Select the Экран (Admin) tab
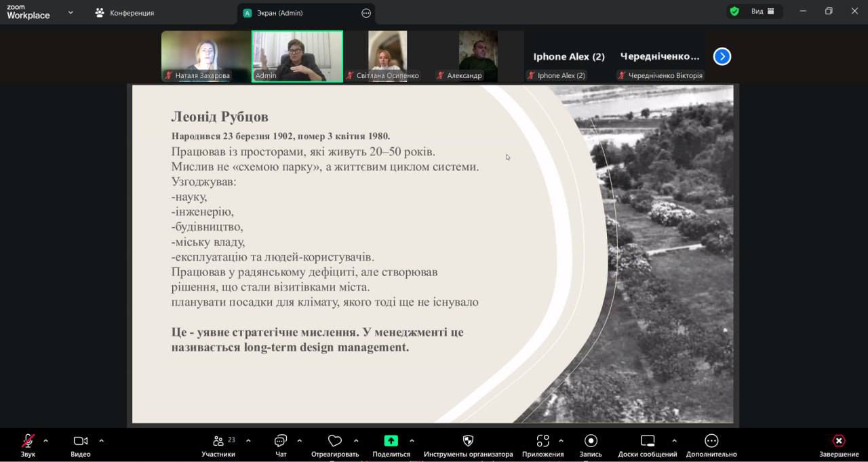Viewport: 868px width, 462px height. [x=298, y=13]
